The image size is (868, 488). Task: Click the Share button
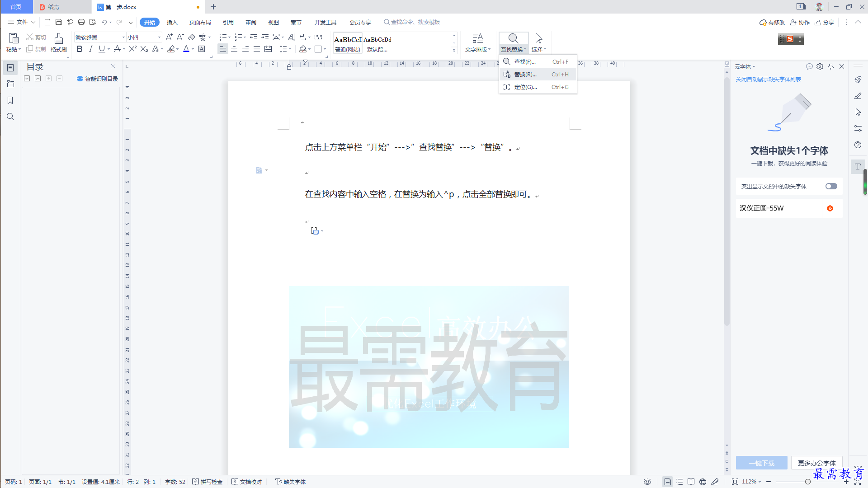click(x=825, y=22)
